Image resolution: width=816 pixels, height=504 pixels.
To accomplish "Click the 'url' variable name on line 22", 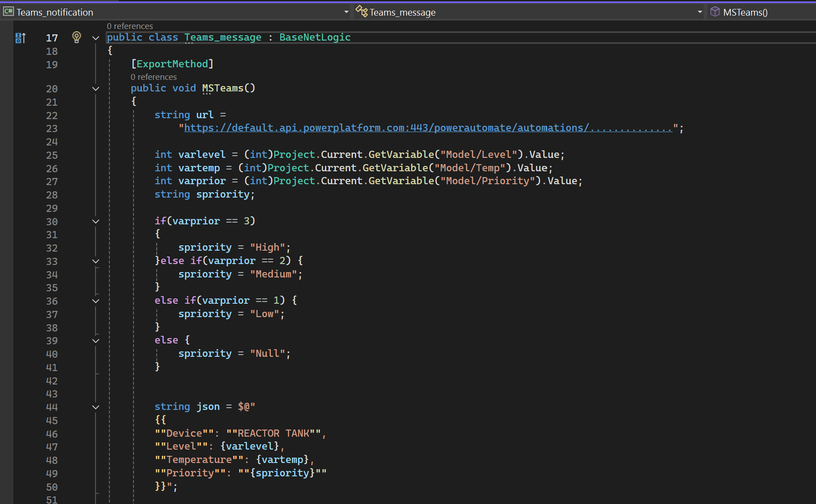I will 205,115.
